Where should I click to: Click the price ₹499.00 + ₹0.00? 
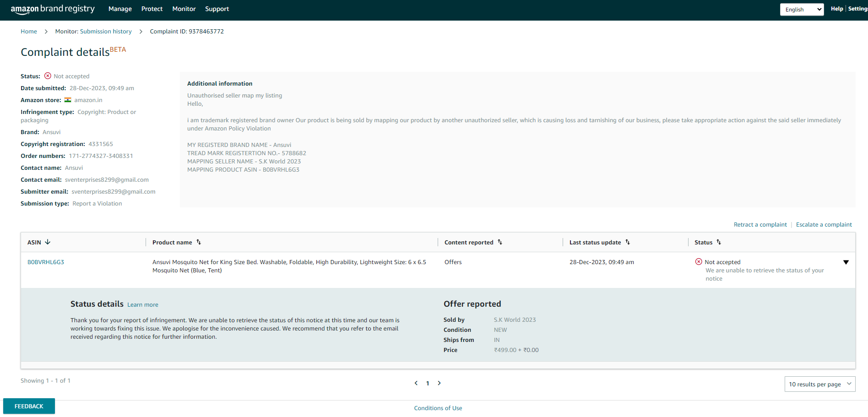point(516,350)
